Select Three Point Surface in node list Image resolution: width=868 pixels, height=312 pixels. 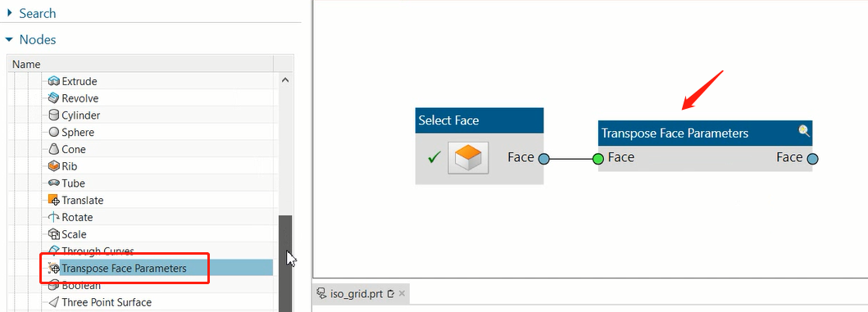(x=107, y=302)
